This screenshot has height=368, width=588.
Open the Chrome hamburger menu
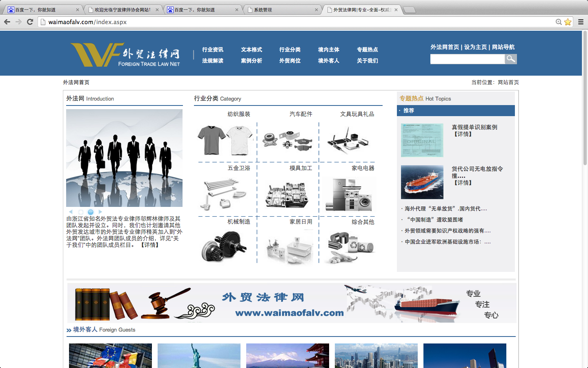(581, 22)
